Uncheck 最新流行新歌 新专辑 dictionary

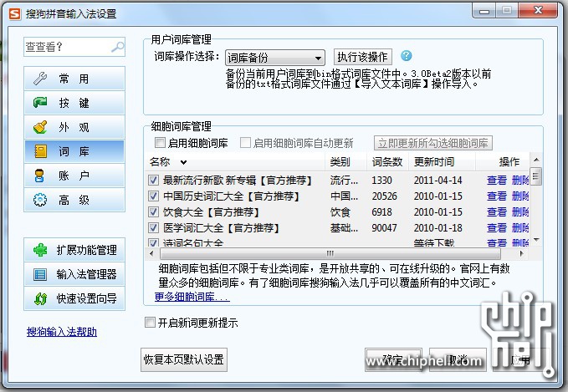tap(153, 180)
